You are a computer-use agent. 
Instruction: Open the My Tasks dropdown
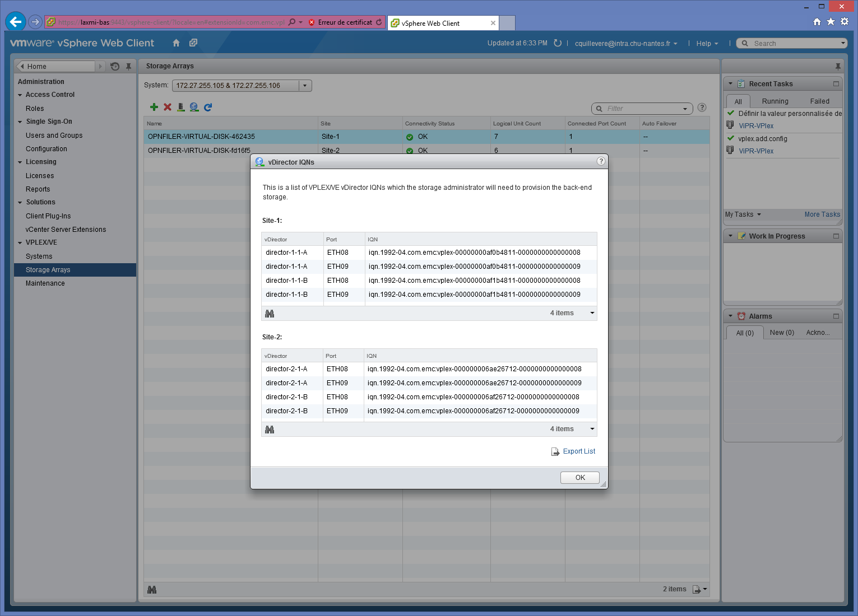click(x=743, y=214)
